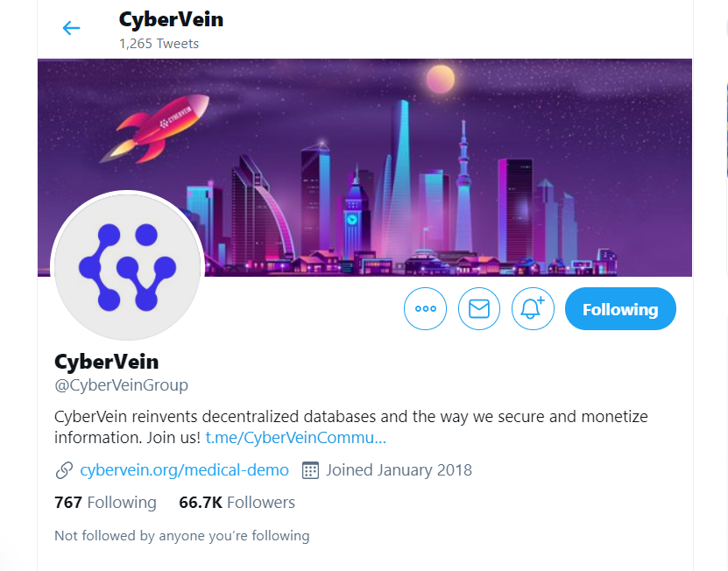Click the Joined January 2018 text
Image resolution: width=728 pixels, height=571 pixels.
pos(399,470)
